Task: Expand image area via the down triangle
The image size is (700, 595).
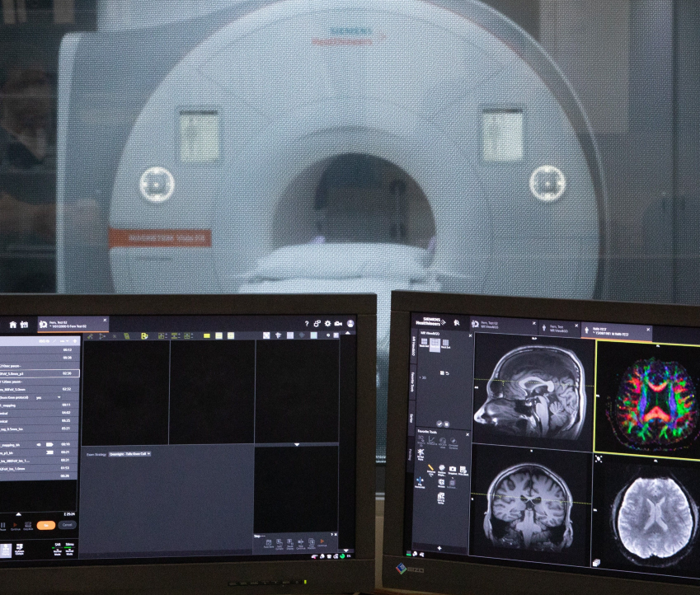Action: (x=297, y=444)
